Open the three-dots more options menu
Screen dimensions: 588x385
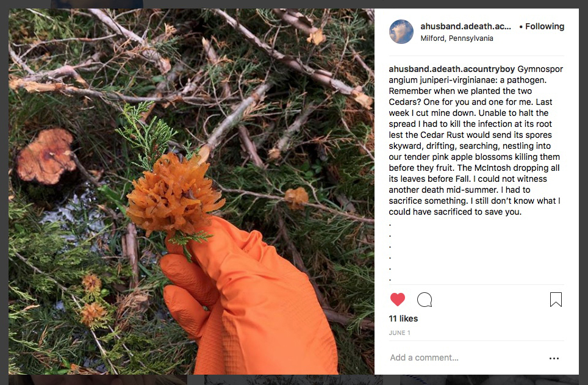tap(554, 358)
